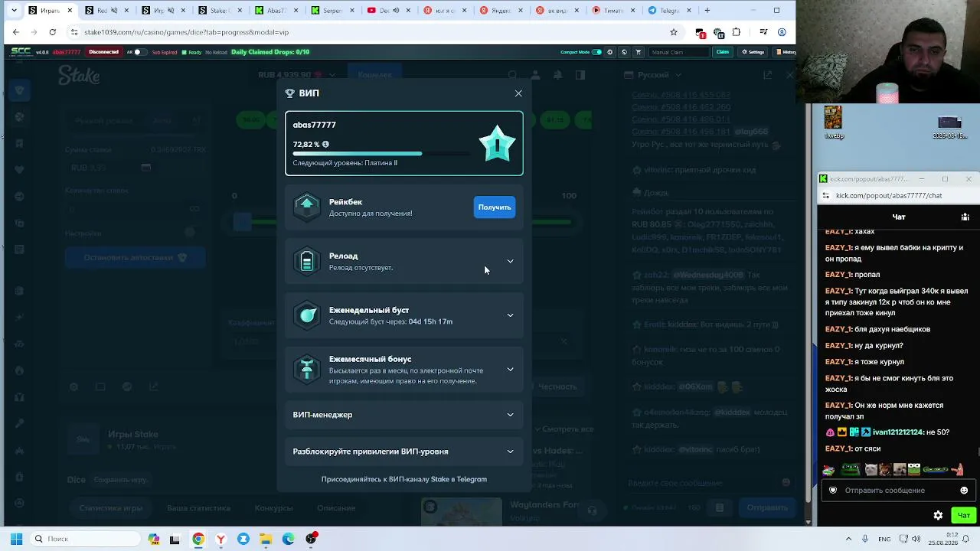Open the emoji picker in Kick chat
The width and height of the screenshot is (980, 551).
coord(964,491)
